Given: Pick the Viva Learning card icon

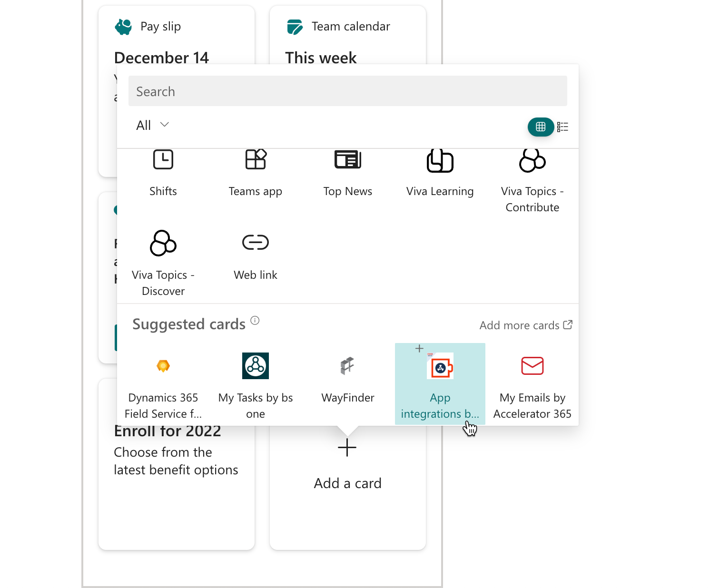Looking at the screenshot, I should [440, 160].
